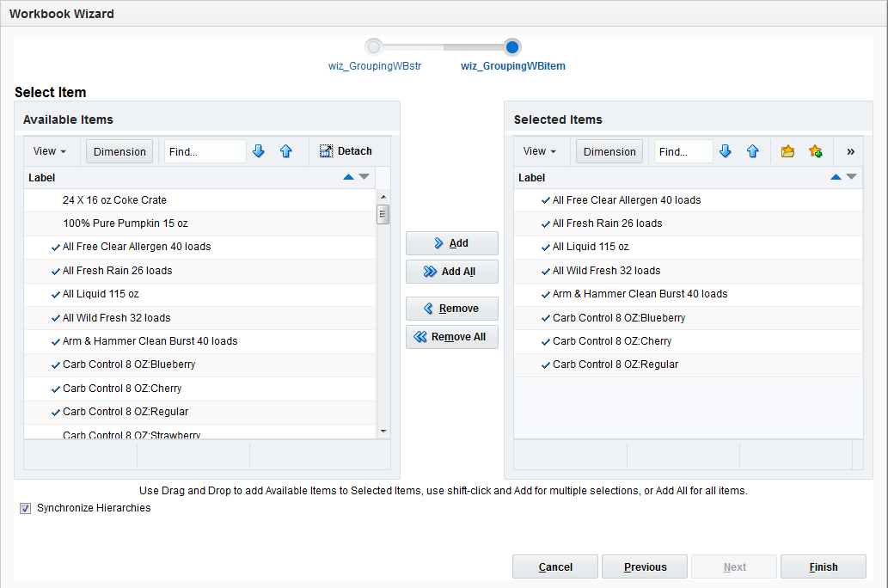The image size is (888, 588).
Task: Cancel the workbook wizard
Action: point(555,567)
